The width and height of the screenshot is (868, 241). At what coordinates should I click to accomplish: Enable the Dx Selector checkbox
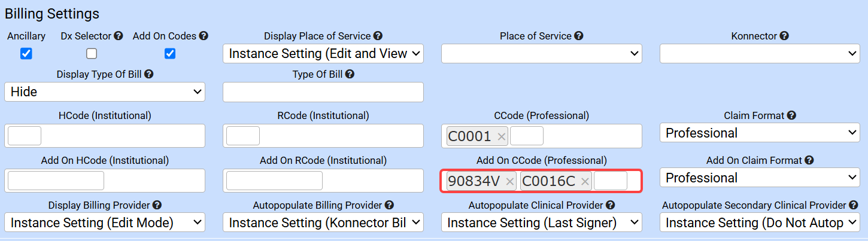(x=92, y=54)
